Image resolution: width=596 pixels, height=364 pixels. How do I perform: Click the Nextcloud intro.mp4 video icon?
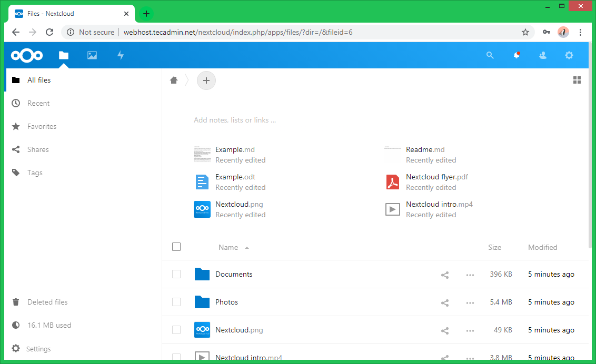[x=393, y=209]
